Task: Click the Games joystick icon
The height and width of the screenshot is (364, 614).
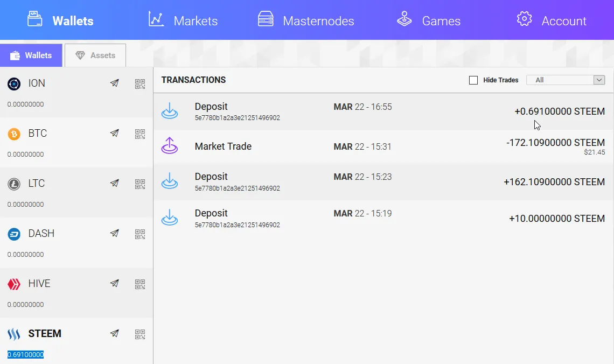Action: tap(404, 19)
